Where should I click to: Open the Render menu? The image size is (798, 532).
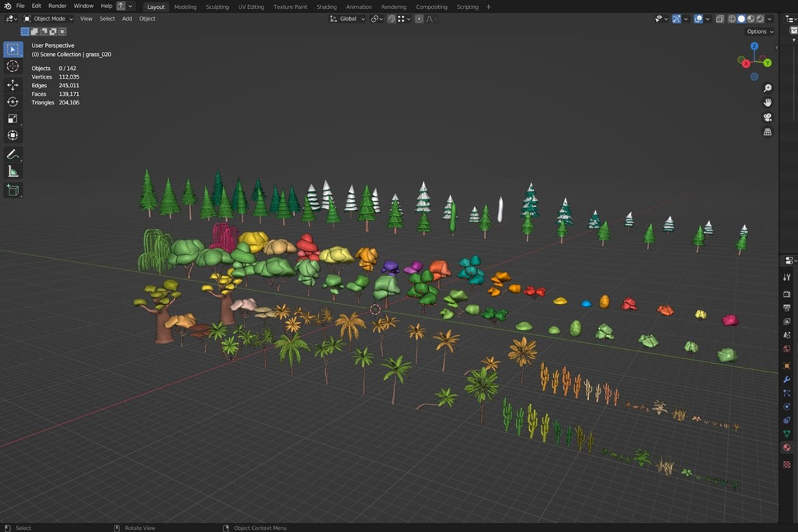57,6
